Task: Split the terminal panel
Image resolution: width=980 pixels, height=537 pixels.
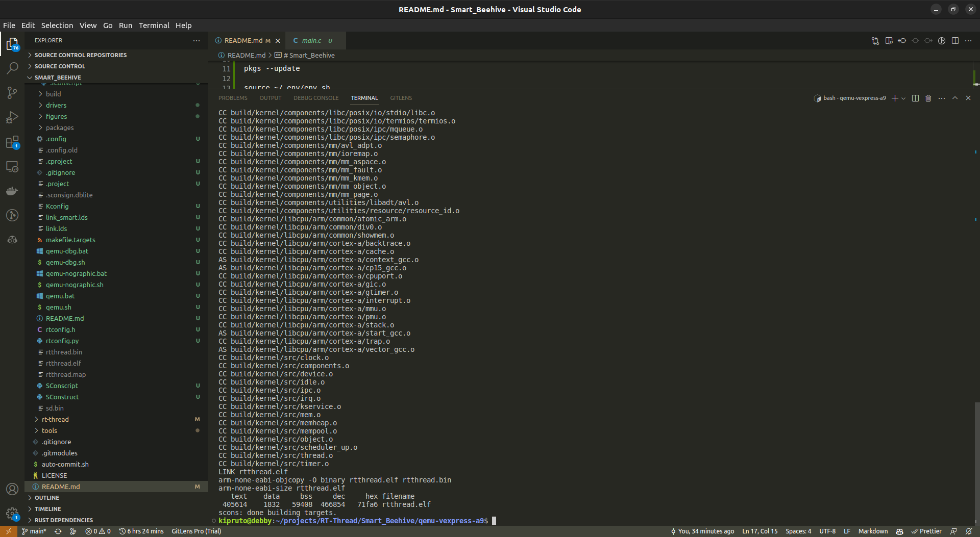Action: pyautogui.click(x=915, y=98)
